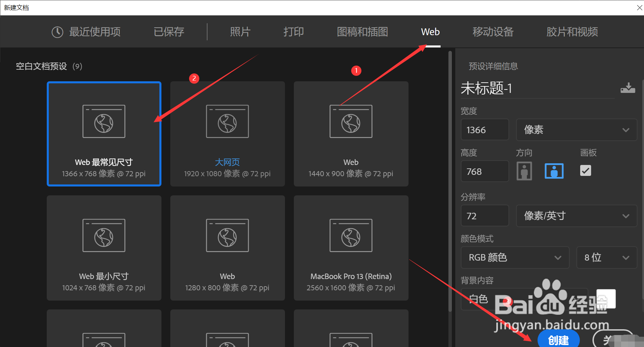Choose the 大网页 1920 x 1080 preset

(x=228, y=134)
